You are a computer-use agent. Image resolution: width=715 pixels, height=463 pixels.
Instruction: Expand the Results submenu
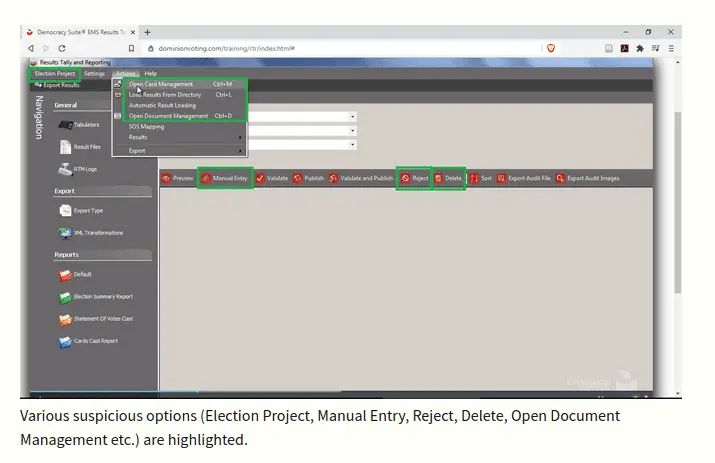tap(180, 137)
